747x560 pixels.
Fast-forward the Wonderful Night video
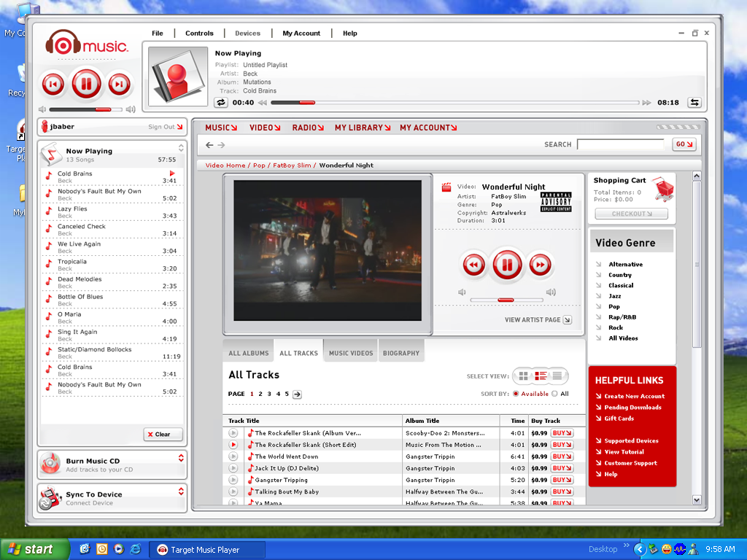[541, 265]
